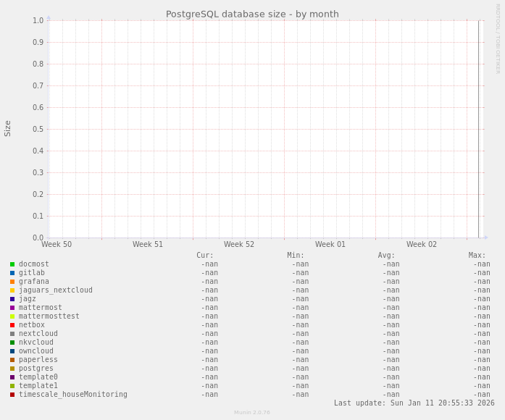
Task: Select the postgres legend label
Action: pyautogui.click(x=36, y=368)
